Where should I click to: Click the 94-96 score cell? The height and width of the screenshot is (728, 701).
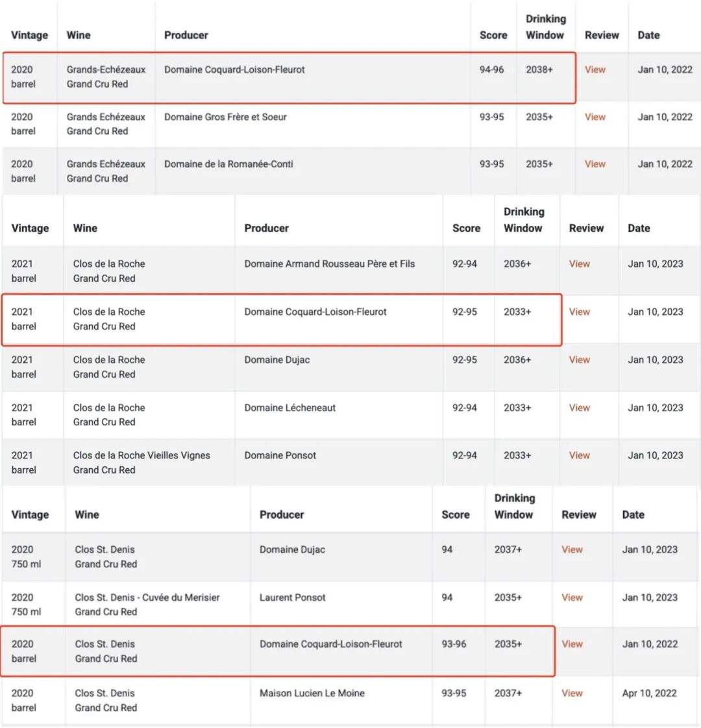pyautogui.click(x=491, y=69)
